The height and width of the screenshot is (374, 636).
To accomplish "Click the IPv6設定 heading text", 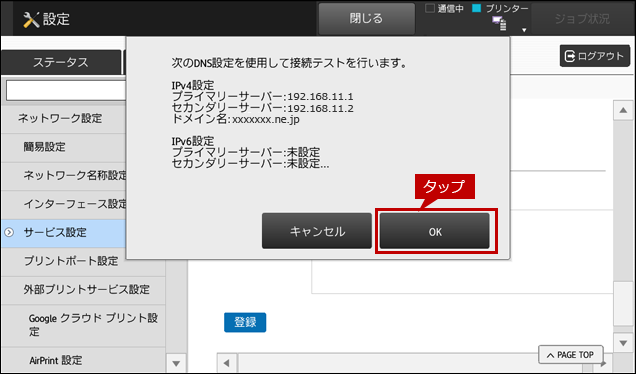I will click(x=193, y=141).
